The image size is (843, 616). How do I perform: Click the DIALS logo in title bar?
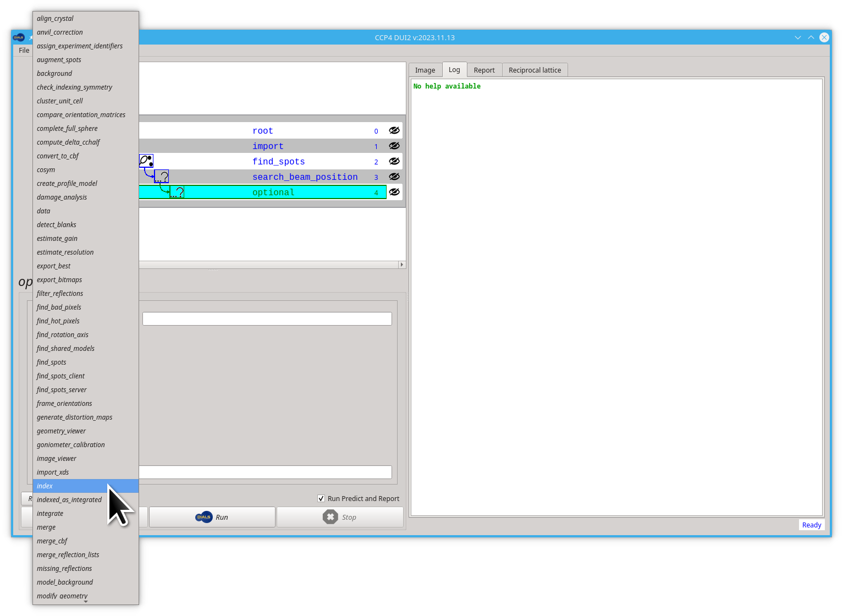(x=19, y=37)
